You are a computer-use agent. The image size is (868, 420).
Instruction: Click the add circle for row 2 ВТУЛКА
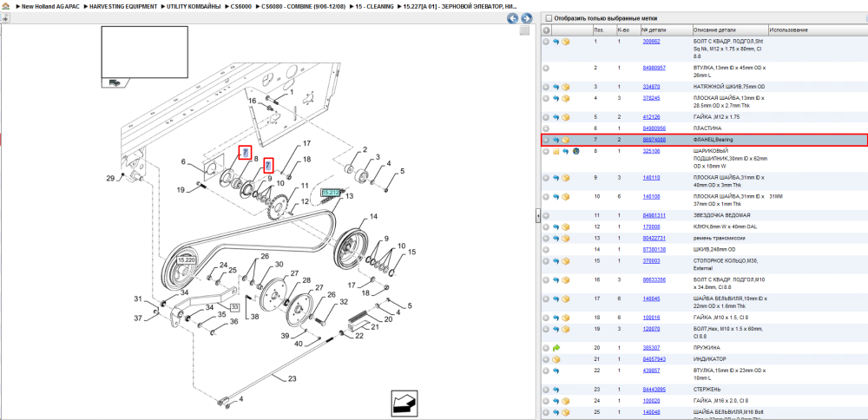coord(546,68)
